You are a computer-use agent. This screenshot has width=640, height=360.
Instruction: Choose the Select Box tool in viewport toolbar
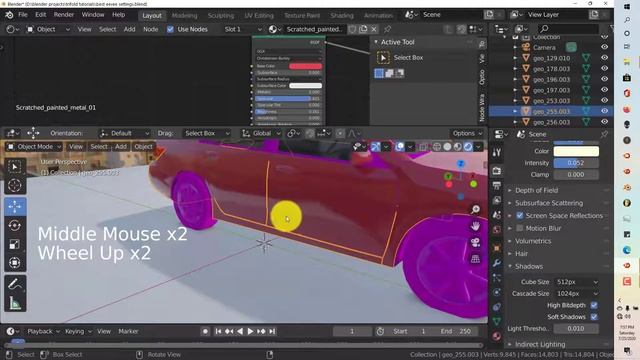coord(15,167)
